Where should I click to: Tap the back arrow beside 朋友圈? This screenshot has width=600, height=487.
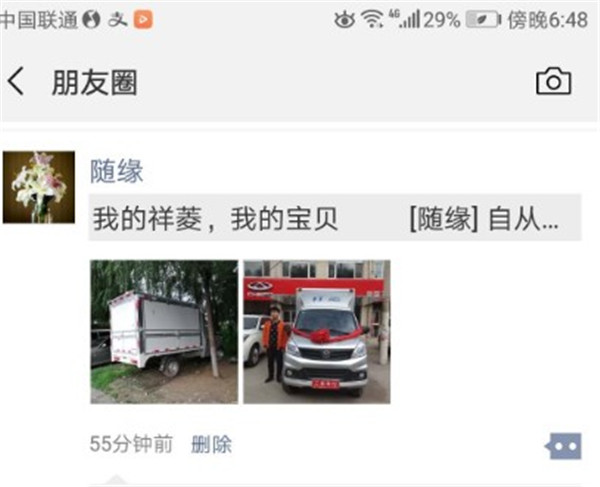16,81
